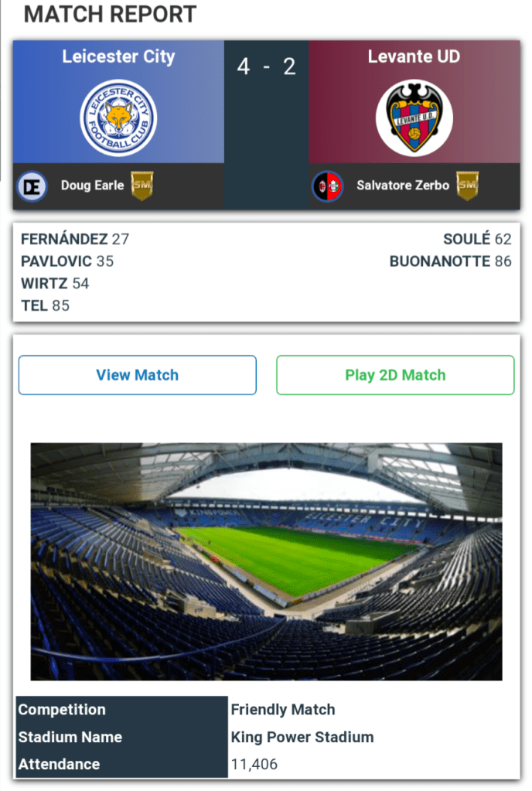Image resolution: width=532 pixels, height=791 pixels.
Task: Click goalscorer Fernández 27
Action: [75, 239]
